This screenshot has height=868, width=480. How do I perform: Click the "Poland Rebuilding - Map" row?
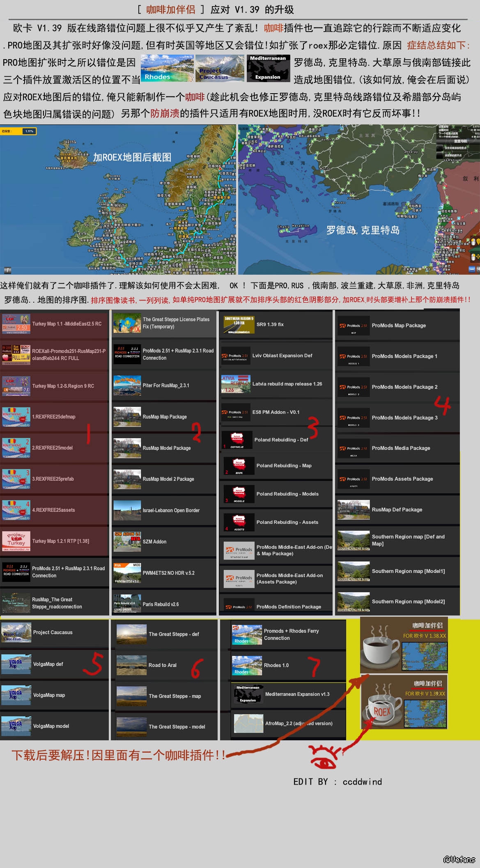tap(276, 466)
